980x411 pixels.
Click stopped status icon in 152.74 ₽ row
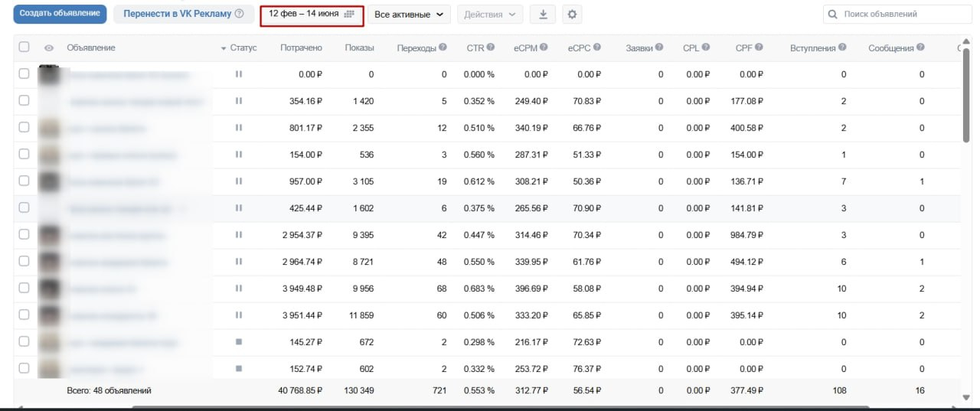tap(239, 368)
